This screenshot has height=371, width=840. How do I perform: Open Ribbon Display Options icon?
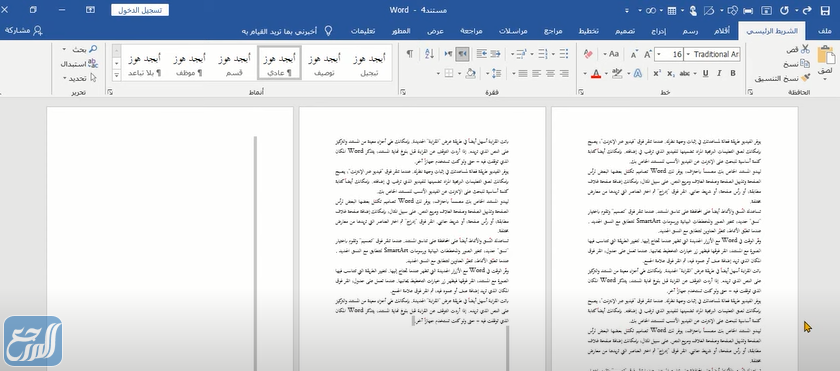pyautogui.click(x=91, y=10)
